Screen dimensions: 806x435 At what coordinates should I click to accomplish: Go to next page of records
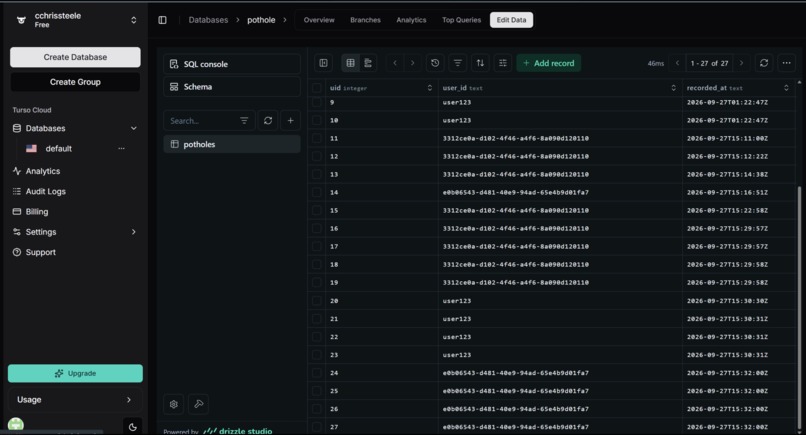click(x=741, y=63)
